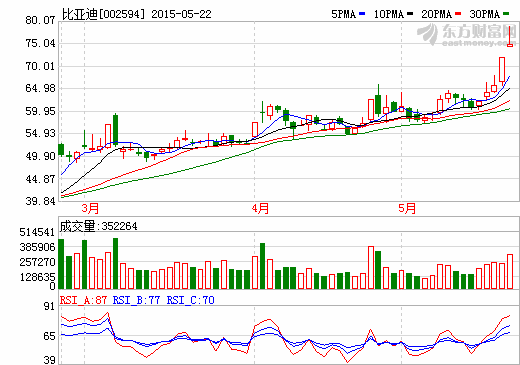
Task: Click the 成交量:352264 volume label
Action: [98, 226]
